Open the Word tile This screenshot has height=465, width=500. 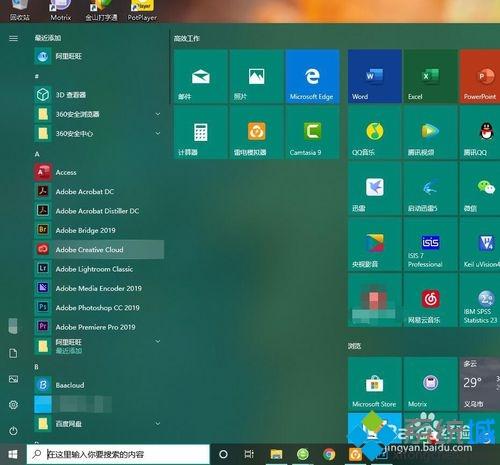click(x=375, y=76)
